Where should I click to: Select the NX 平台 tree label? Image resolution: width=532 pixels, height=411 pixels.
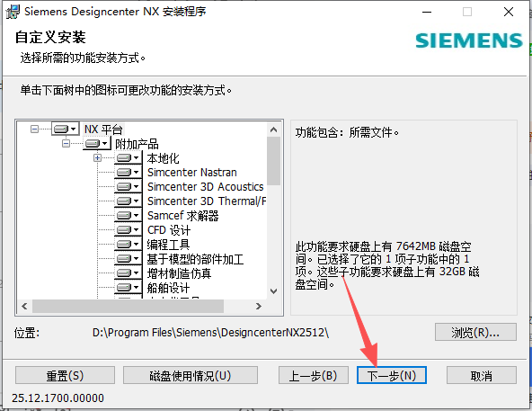click(103, 130)
